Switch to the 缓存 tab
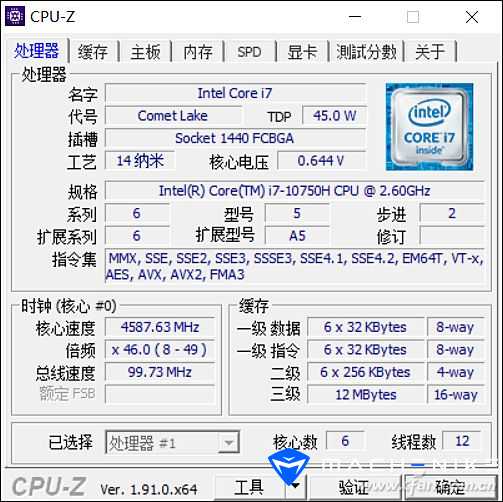Viewport: 503px width, 502px height. (93, 52)
